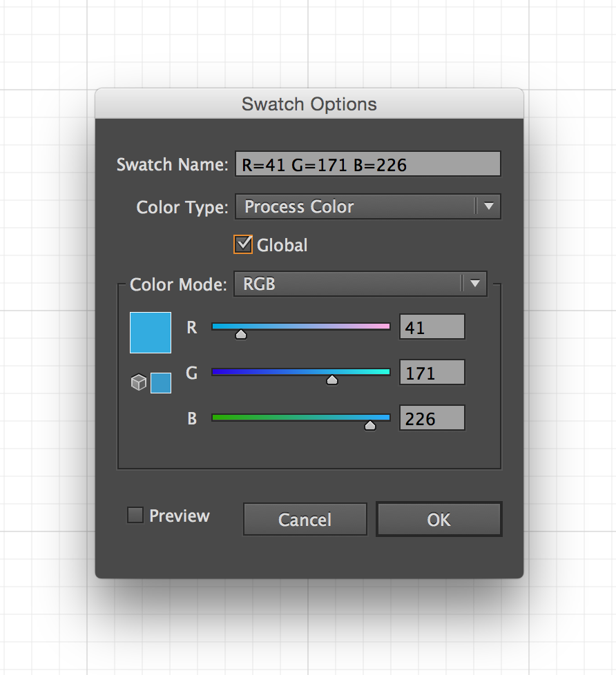Click the Swatch Name text field
The image size is (616, 675).
pyautogui.click(x=367, y=164)
